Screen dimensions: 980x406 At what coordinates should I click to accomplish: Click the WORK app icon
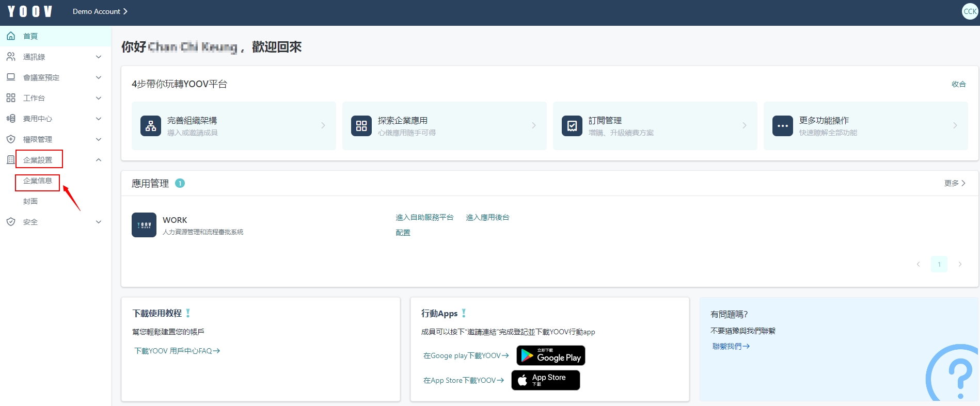click(144, 225)
